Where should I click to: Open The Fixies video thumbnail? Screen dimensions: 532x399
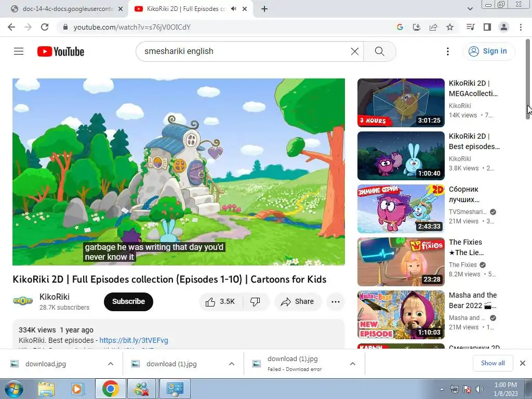[401, 262]
